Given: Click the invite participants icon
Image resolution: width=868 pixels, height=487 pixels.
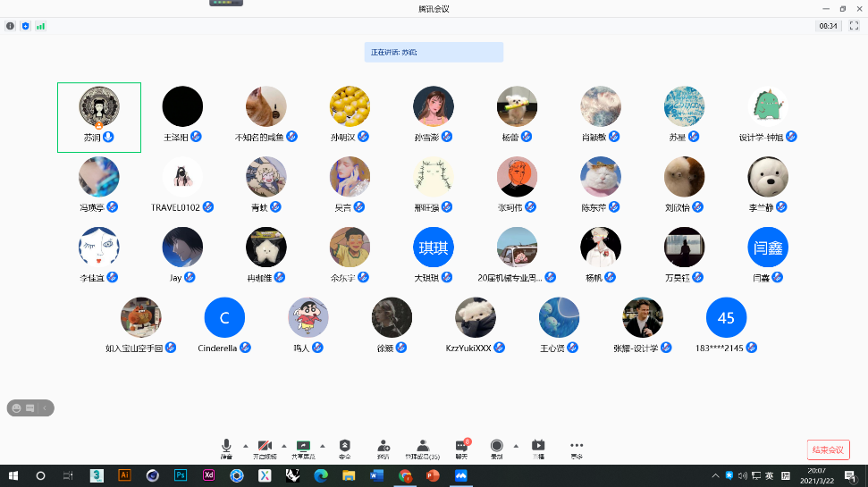Looking at the screenshot, I should pyautogui.click(x=383, y=447).
